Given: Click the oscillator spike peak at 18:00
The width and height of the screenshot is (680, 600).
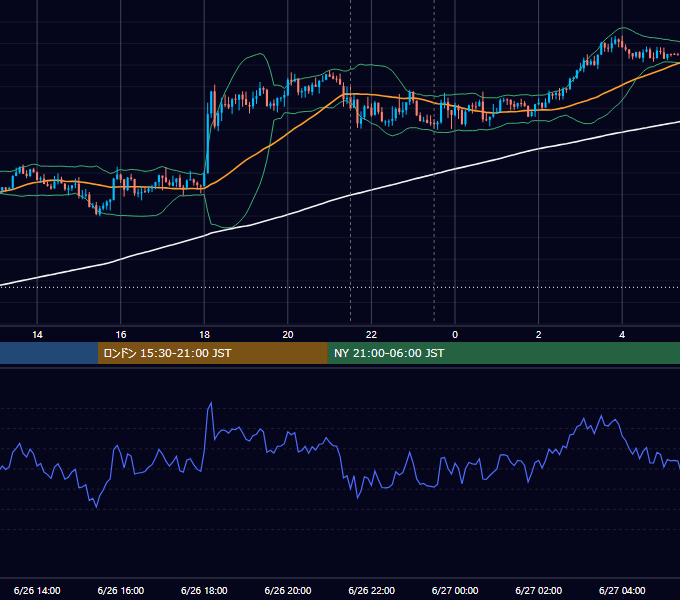Looking at the screenshot, I should pos(211,403).
